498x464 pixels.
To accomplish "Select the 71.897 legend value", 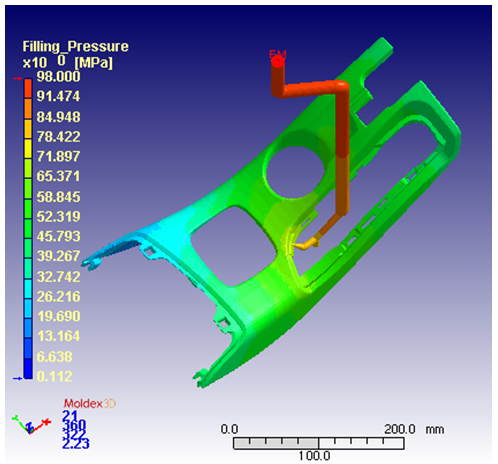I will pos(58,156).
